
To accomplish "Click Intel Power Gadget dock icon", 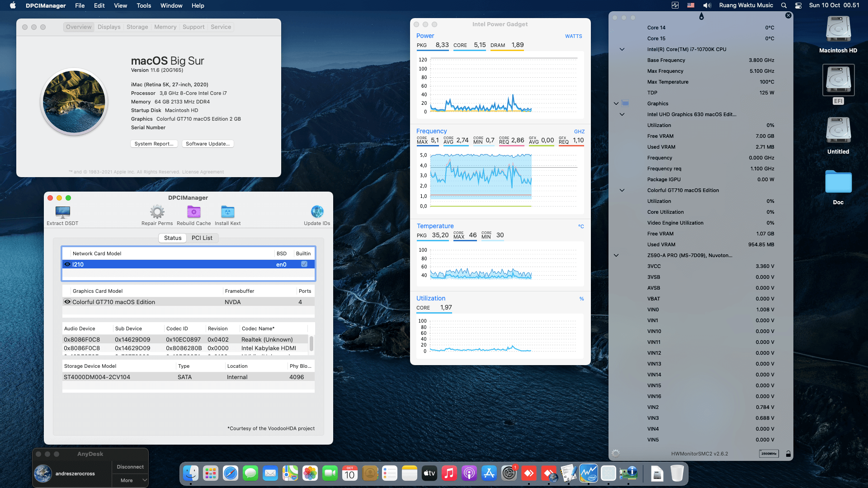I will (x=588, y=474).
